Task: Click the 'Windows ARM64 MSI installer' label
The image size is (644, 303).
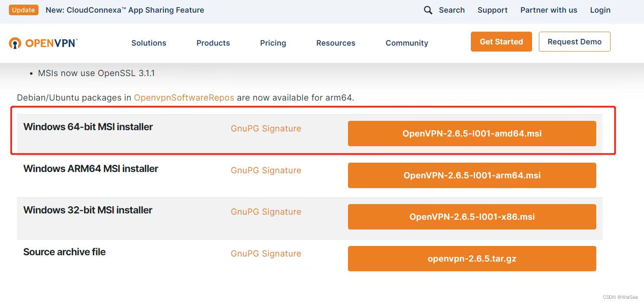Action: [x=91, y=169]
